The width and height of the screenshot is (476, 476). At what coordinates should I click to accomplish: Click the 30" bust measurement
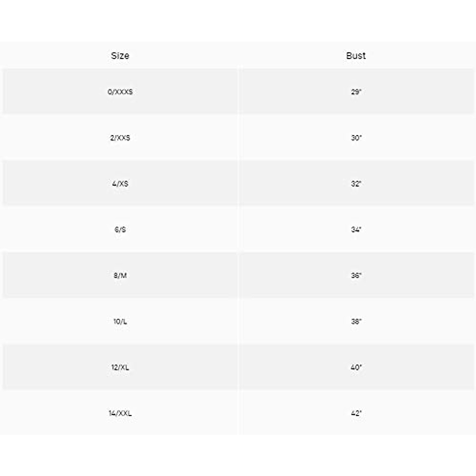click(x=356, y=138)
